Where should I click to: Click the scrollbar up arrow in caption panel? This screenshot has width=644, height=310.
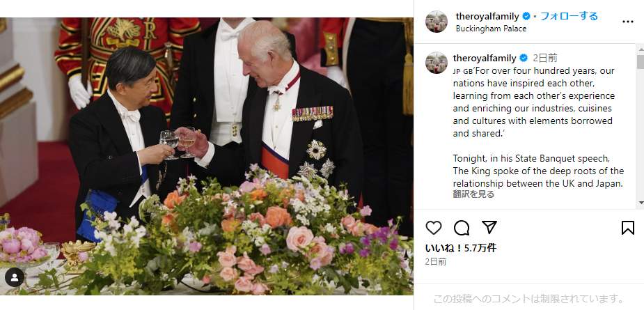(x=641, y=49)
